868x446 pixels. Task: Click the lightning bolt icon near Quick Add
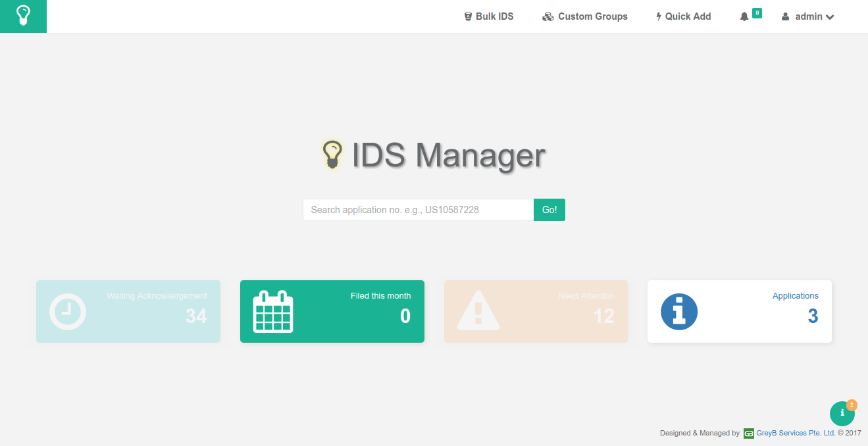click(x=658, y=16)
